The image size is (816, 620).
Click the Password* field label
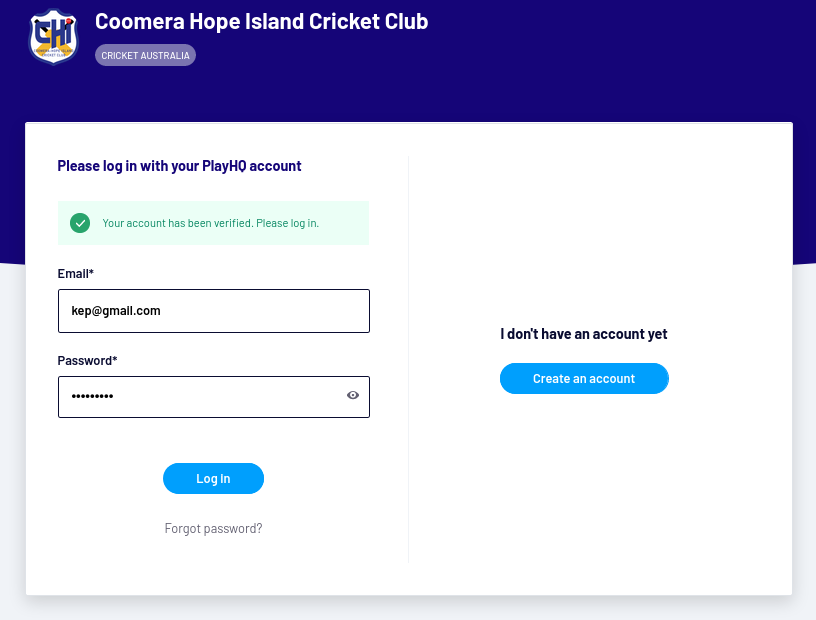87,361
